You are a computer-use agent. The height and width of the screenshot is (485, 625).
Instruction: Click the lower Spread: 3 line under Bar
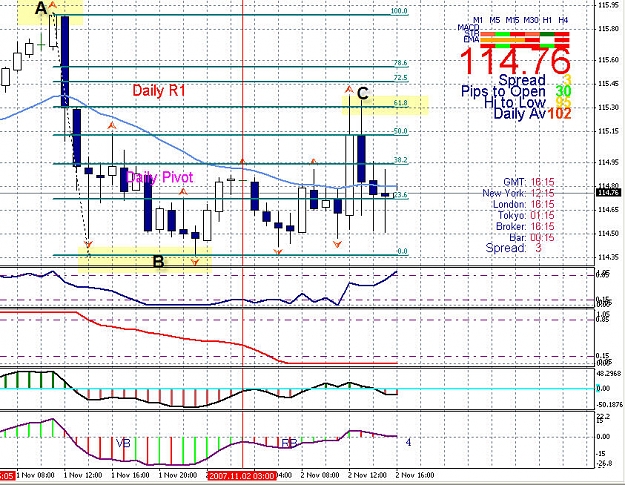[514, 248]
